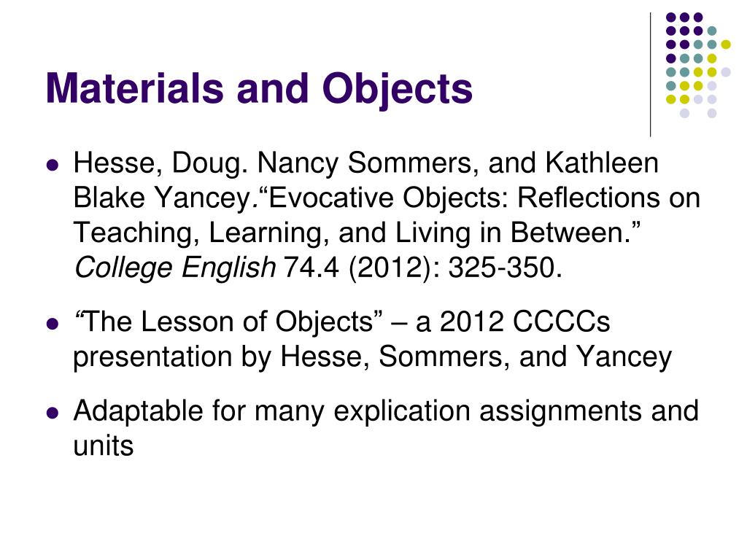Click the name "Kathleen" in first bullet
Viewport: 747px width, 560px height.
[602, 163]
